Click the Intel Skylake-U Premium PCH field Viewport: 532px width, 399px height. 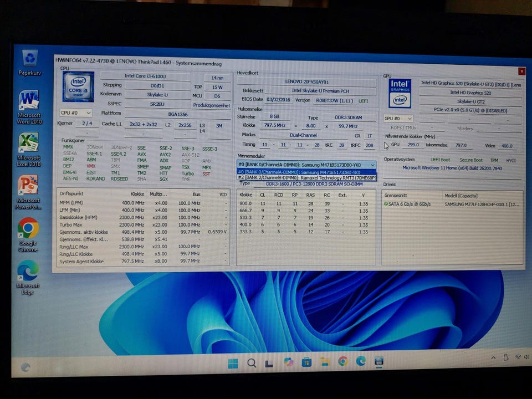coord(320,91)
